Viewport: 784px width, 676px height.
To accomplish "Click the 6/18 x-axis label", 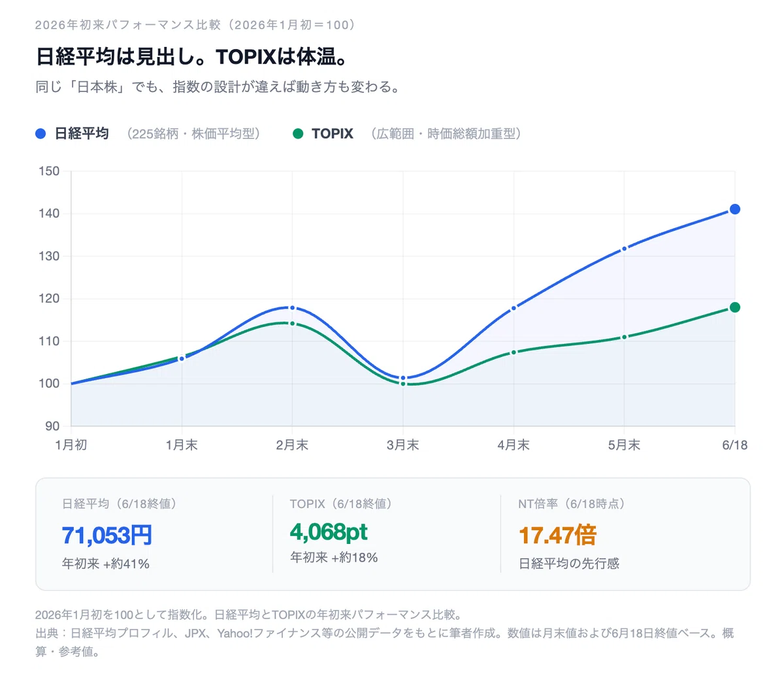I will [x=734, y=445].
